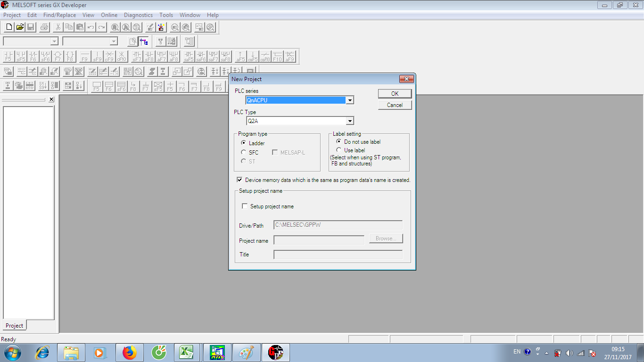
Task: Select the sF9 vertical line icon
Action: pos(97,57)
